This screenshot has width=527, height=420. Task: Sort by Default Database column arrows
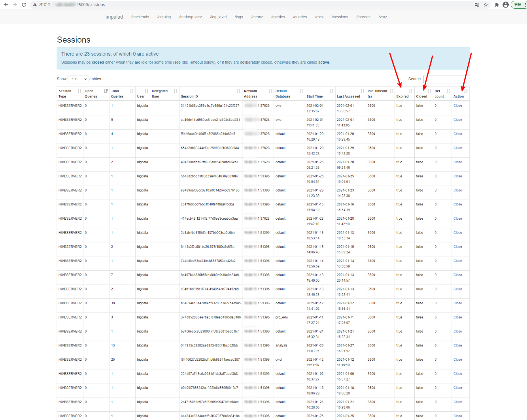301,91
